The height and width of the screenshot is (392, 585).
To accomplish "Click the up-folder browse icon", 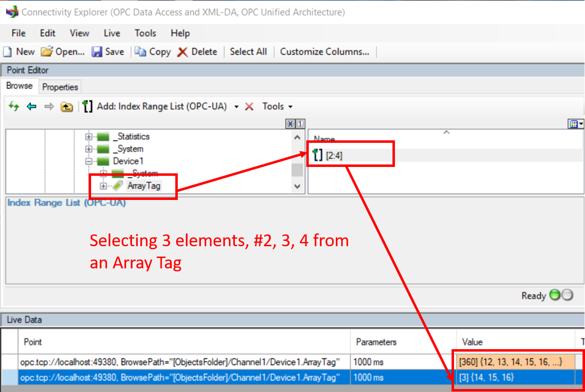I will [67, 107].
